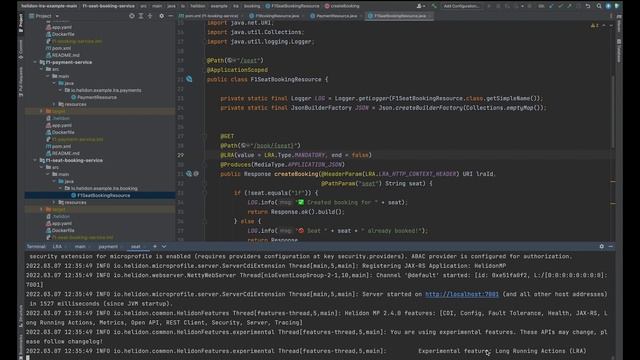Select the seat terminal tab
Image resolution: width=640 pixels, height=360 pixels.
136,247
